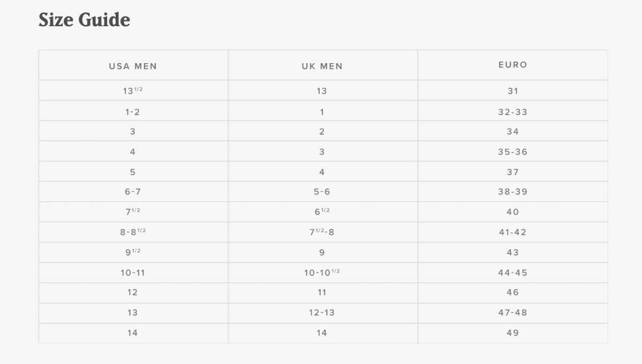
Task: Select the USA 8-8½ cell
Action: pyautogui.click(x=133, y=232)
